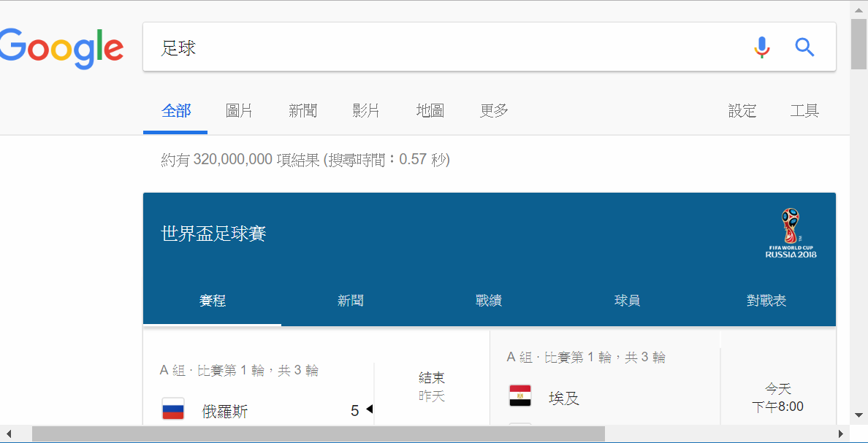Open the 工具 options

(x=805, y=111)
